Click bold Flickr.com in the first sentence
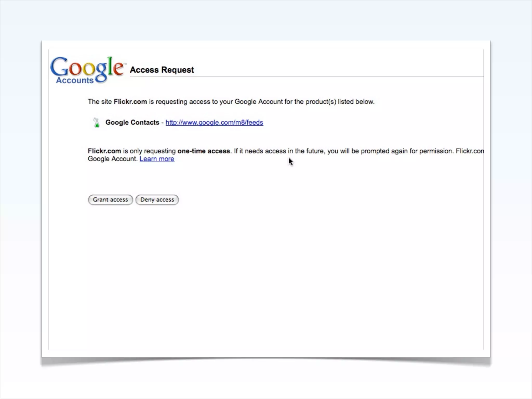Image resolution: width=532 pixels, height=399 pixels. (x=130, y=102)
